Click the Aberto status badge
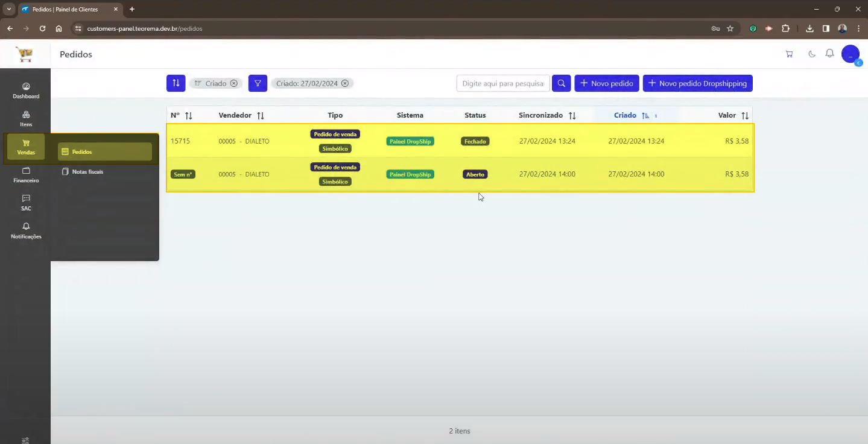This screenshot has width=868, height=444. point(475,174)
